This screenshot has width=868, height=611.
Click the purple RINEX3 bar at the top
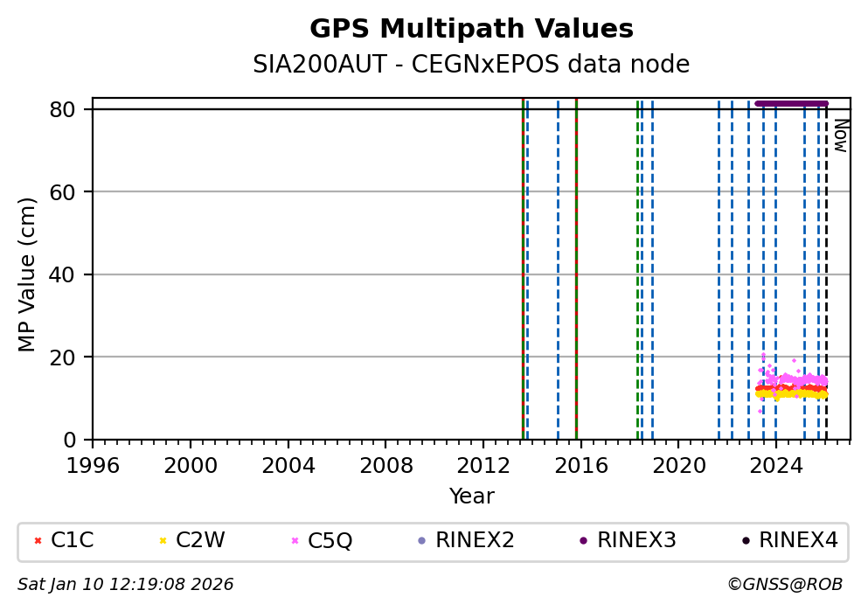click(x=791, y=103)
